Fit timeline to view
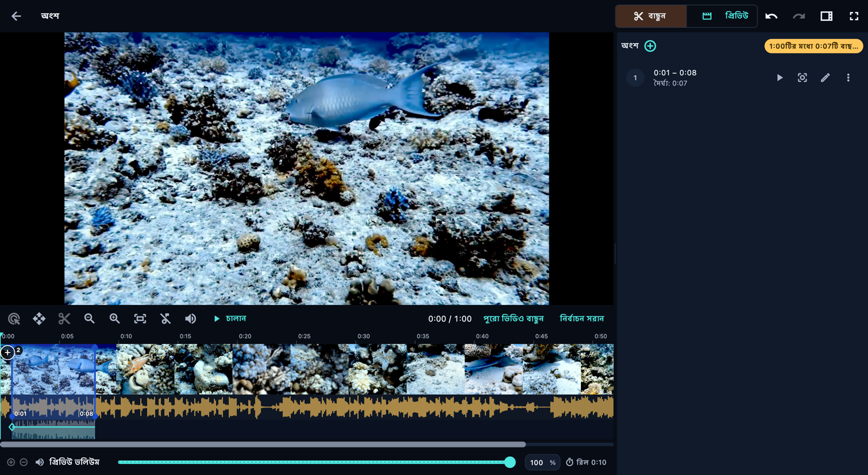 pyautogui.click(x=140, y=318)
